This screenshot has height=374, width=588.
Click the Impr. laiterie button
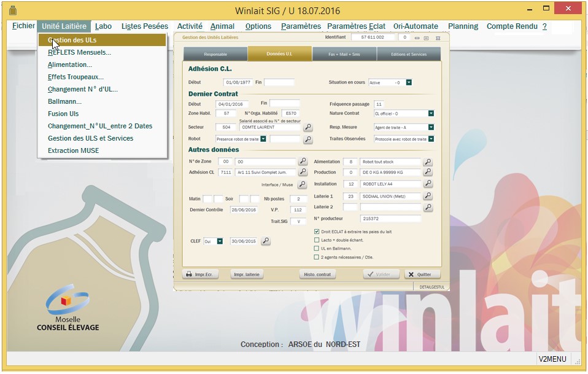click(247, 275)
